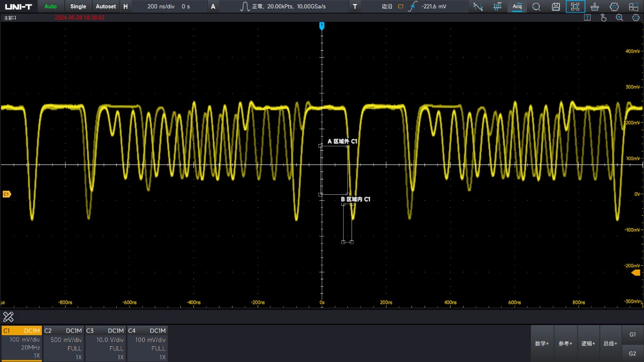This screenshot has width=644, height=362.
Task: Switch to the 主窗口 tab
Action: pos(9,17)
